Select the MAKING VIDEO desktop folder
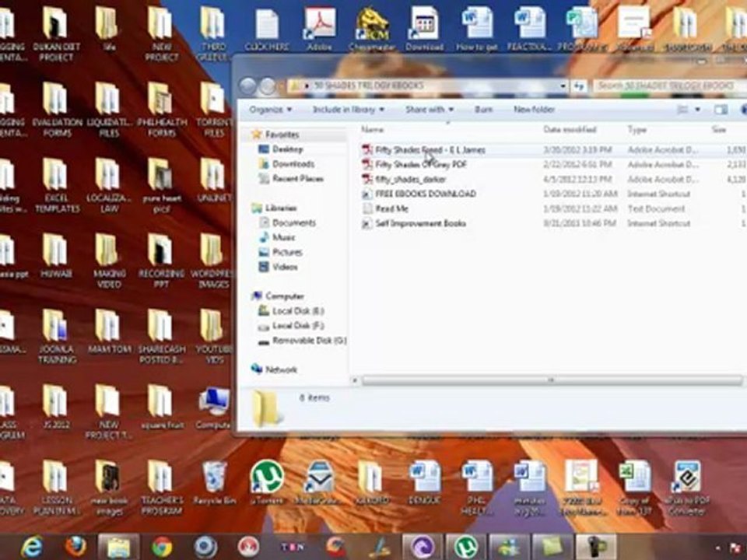 109,261
